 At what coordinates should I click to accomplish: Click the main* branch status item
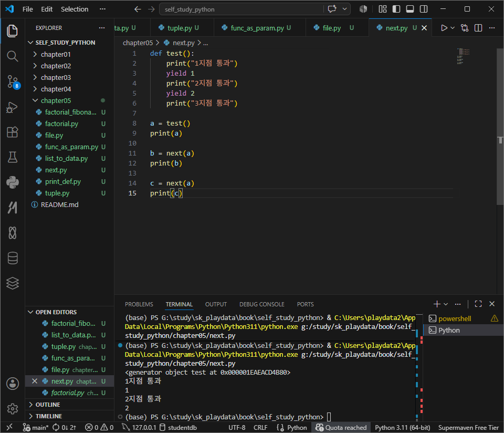point(35,427)
